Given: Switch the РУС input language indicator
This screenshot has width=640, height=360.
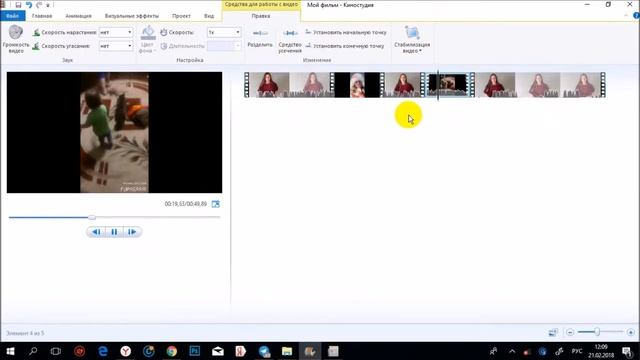Looking at the screenshot, I should pos(577,351).
